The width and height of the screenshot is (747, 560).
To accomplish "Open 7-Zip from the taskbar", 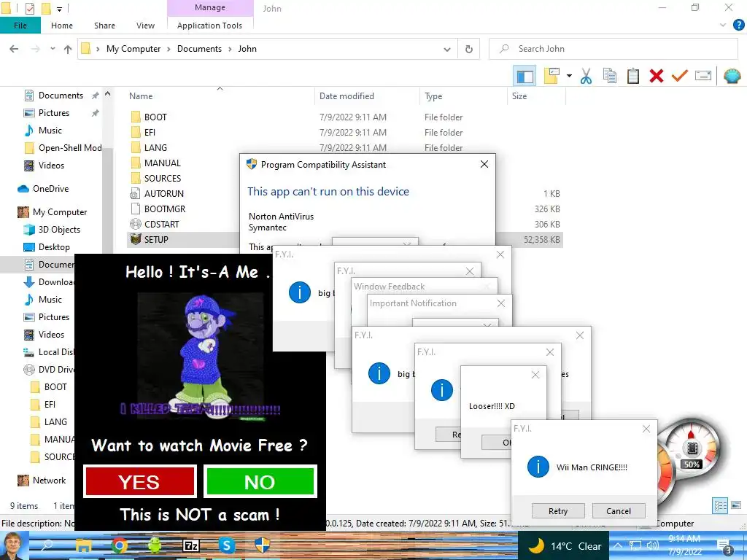I will click(190, 546).
